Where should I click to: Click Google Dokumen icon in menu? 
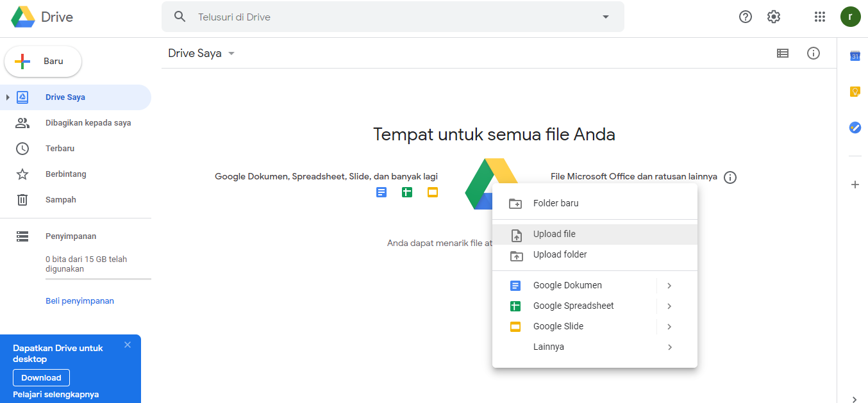point(515,286)
